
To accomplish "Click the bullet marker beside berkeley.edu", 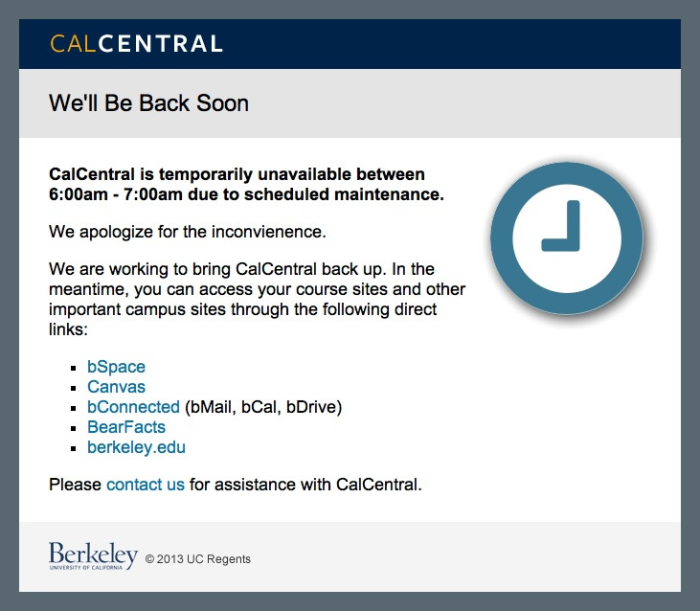I will pos(74,448).
